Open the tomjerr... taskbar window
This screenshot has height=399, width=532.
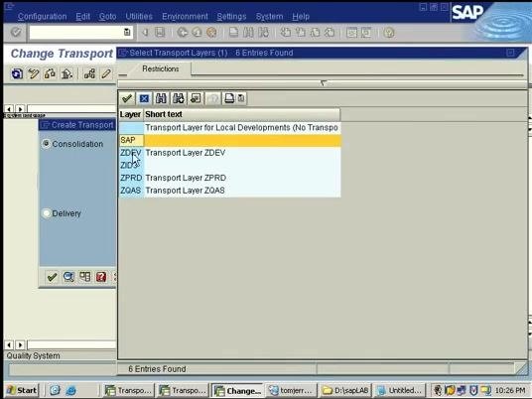click(x=291, y=390)
